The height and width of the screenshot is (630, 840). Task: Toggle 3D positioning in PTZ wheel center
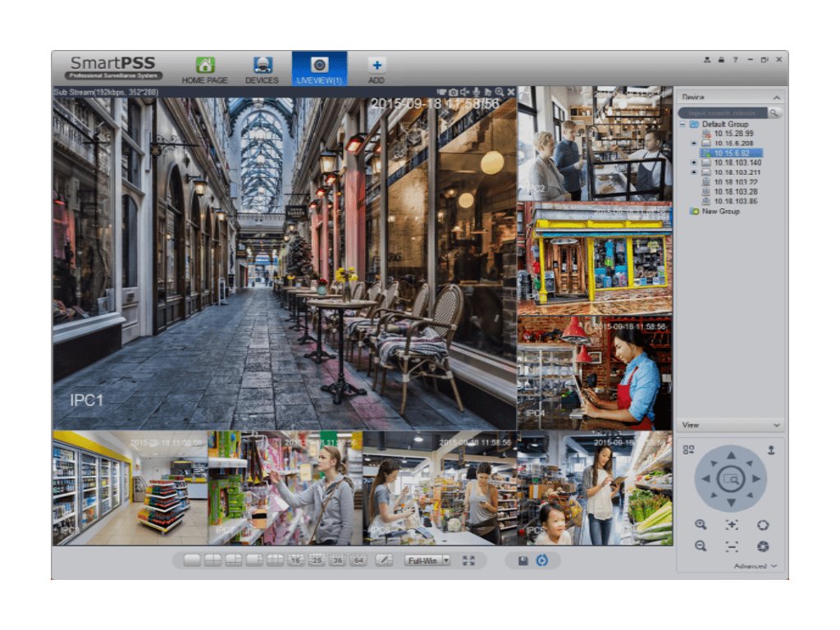click(730, 477)
